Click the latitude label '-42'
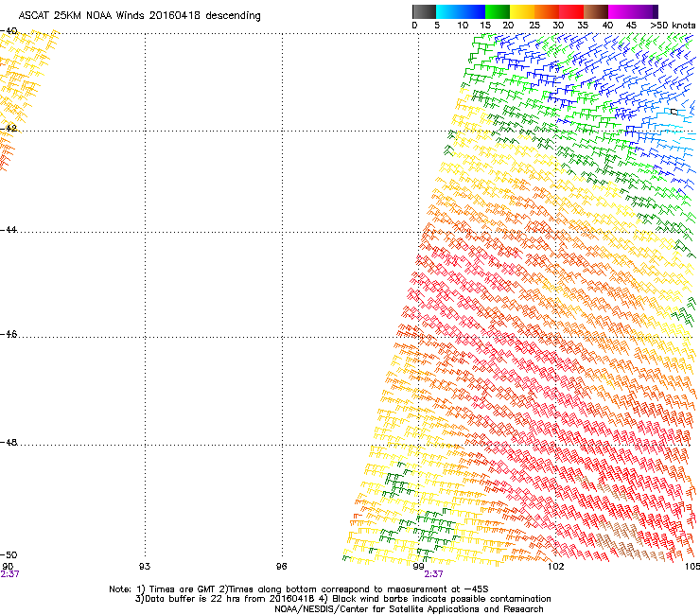 tap(9, 129)
